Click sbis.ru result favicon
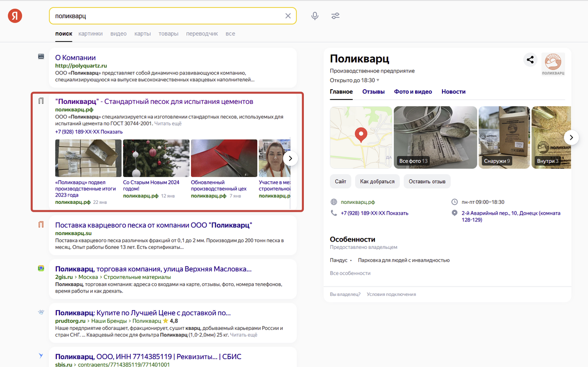This screenshot has width=588, height=367. [41, 356]
